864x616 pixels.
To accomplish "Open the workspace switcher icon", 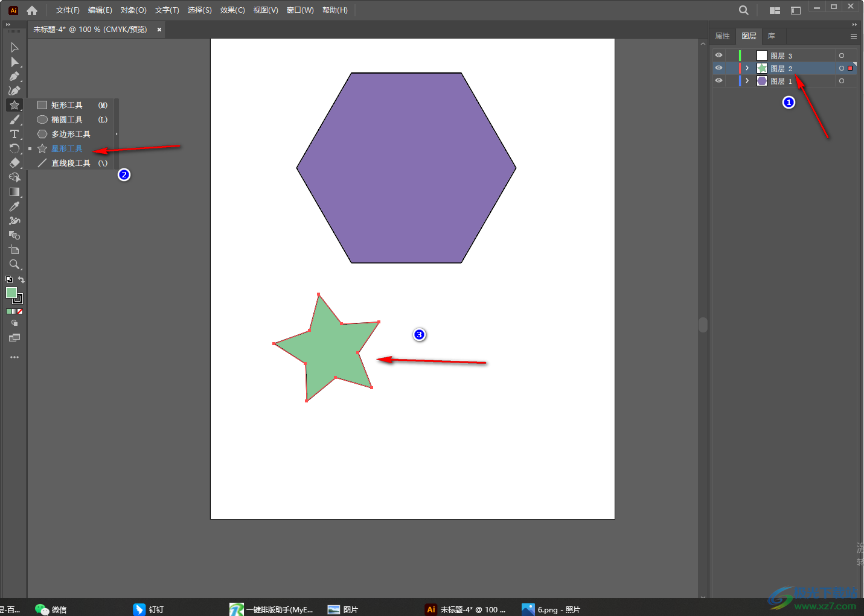I will [796, 10].
